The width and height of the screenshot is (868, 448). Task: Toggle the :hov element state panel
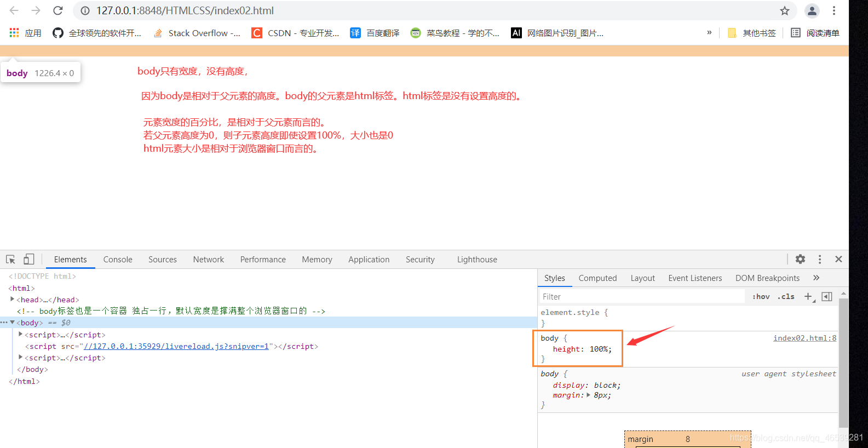click(761, 297)
